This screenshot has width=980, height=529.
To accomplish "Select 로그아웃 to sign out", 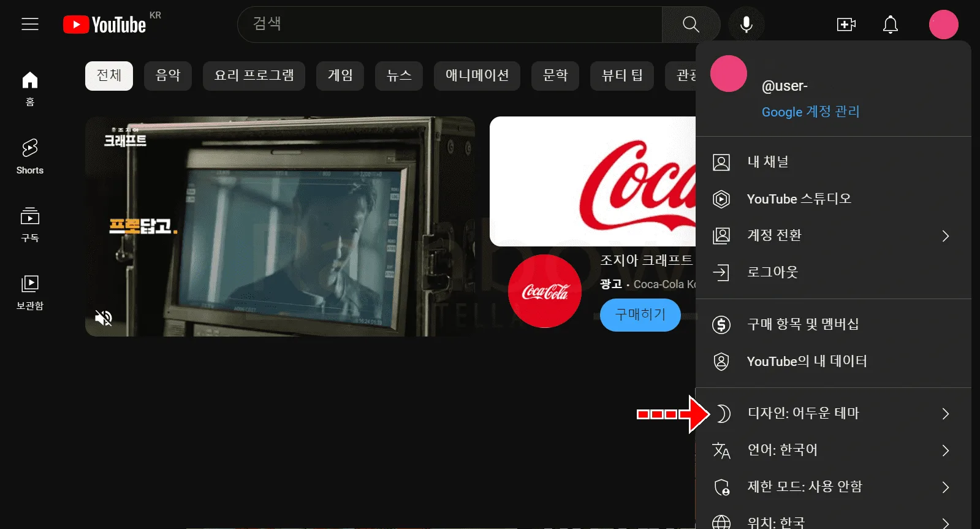I will pyautogui.click(x=834, y=272).
